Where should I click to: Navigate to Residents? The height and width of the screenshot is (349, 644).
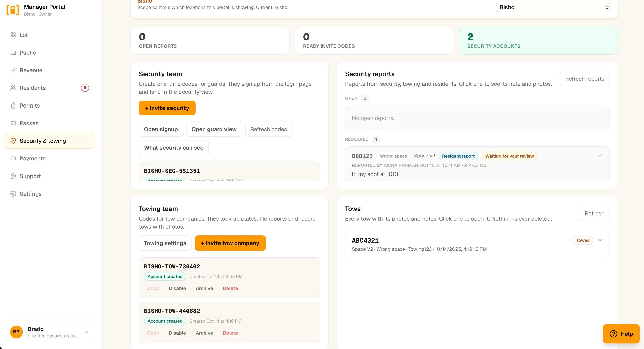[x=50, y=88]
